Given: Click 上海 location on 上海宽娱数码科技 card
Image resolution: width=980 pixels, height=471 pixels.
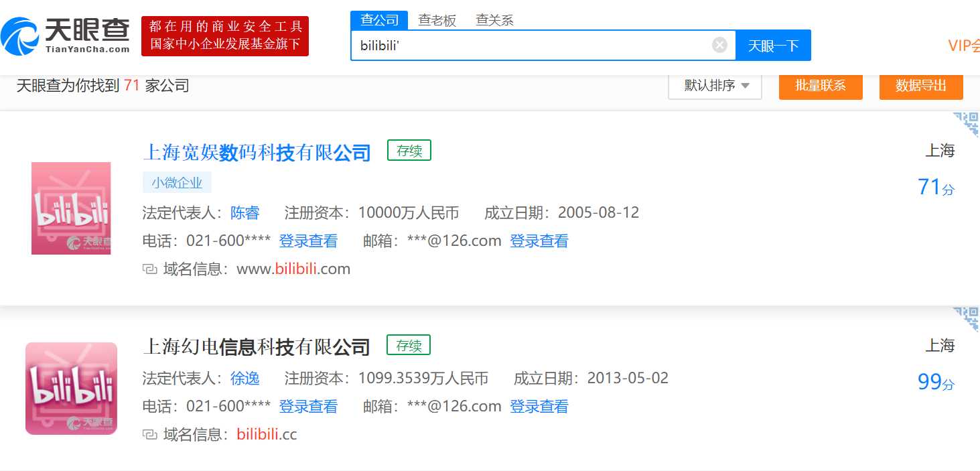Looking at the screenshot, I should tap(940, 151).
